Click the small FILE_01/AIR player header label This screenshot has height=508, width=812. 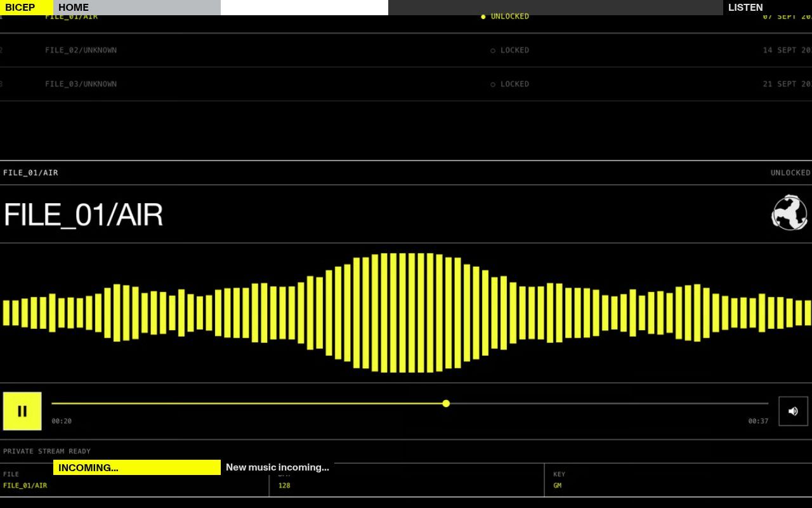(30, 173)
